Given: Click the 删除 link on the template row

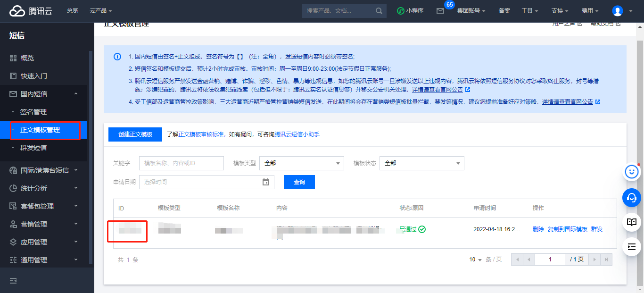Looking at the screenshot, I should (538, 229).
